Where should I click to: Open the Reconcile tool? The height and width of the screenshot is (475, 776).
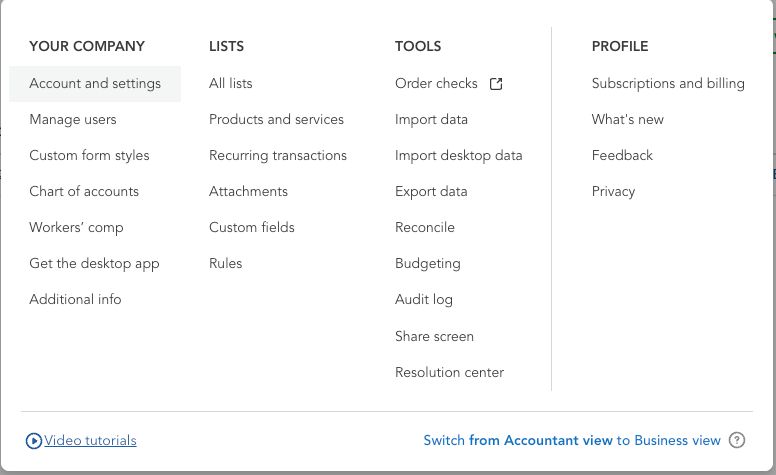[425, 228]
